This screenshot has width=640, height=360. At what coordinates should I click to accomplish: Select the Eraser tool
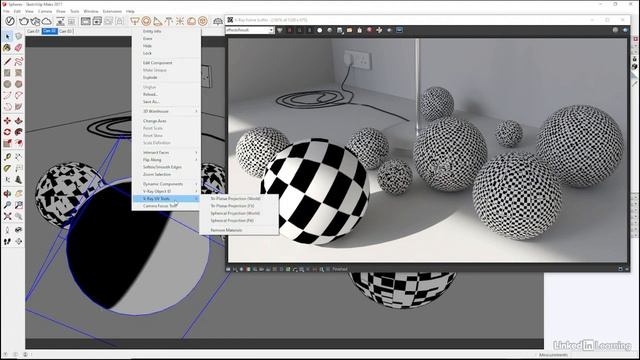[18, 48]
